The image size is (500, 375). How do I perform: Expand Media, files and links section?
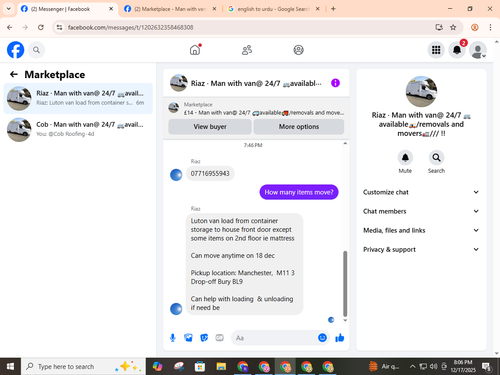click(421, 230)
